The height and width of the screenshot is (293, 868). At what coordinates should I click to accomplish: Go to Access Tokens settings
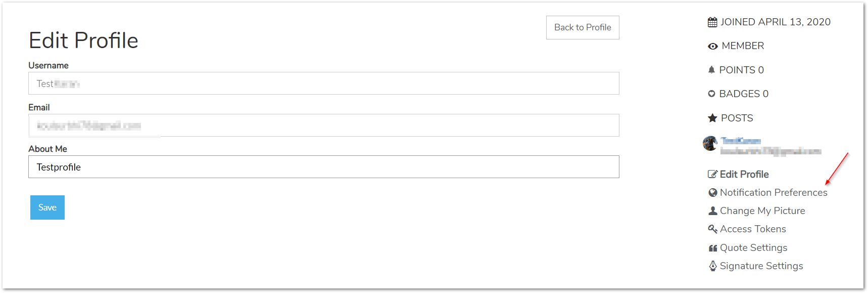(753, 229)
